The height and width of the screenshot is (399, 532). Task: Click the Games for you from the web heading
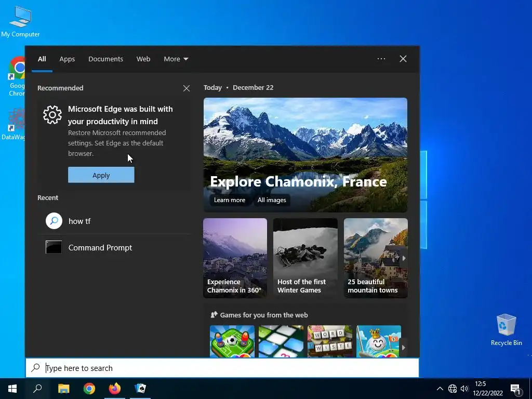[x=264, y=315]
